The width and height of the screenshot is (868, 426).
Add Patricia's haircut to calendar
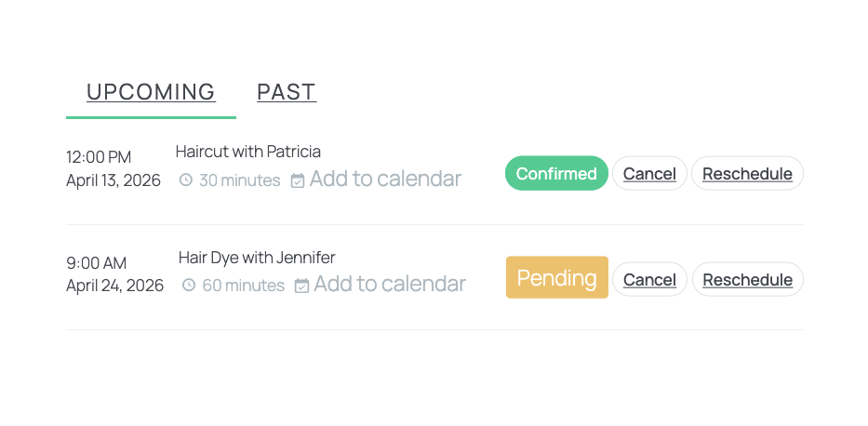pyautogui.click(x=384, y=179)
